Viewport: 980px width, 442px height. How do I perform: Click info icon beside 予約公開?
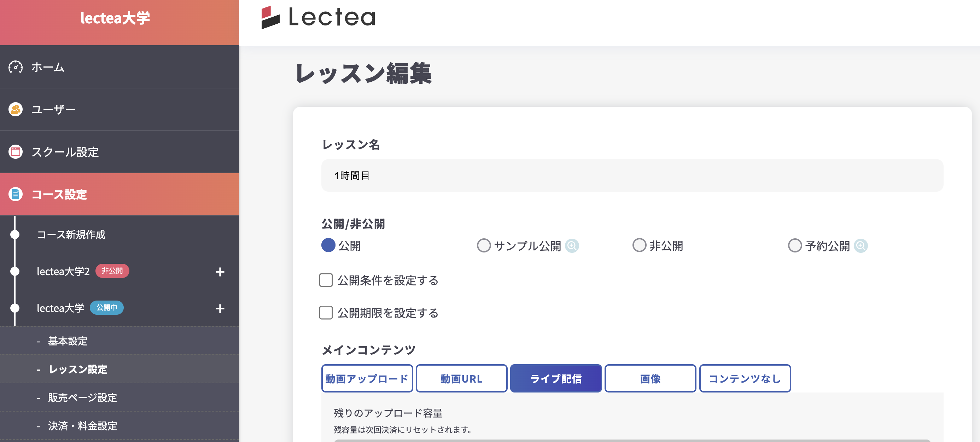[x=861, y=246]
